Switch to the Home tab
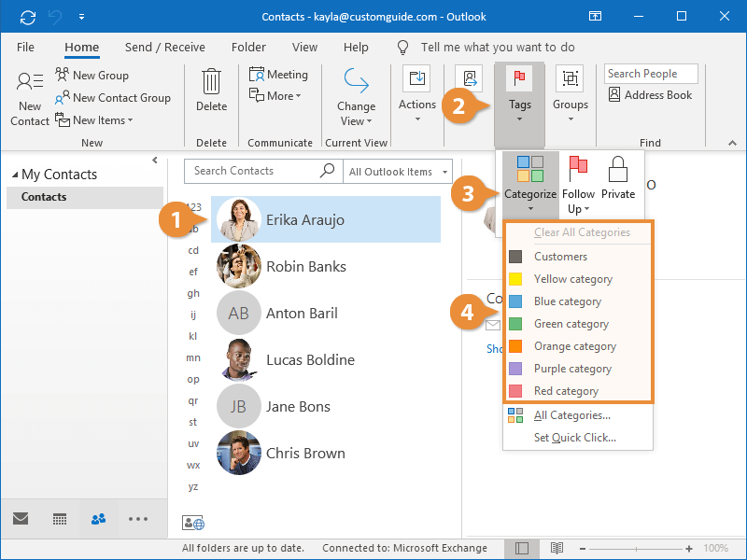Image resolution: width=747 pixels, height=560 pixels. pos(82,48)
